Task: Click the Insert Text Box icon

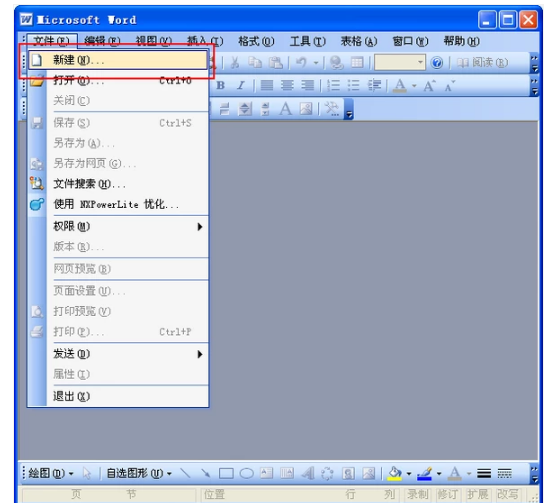Action: (267, 473)
